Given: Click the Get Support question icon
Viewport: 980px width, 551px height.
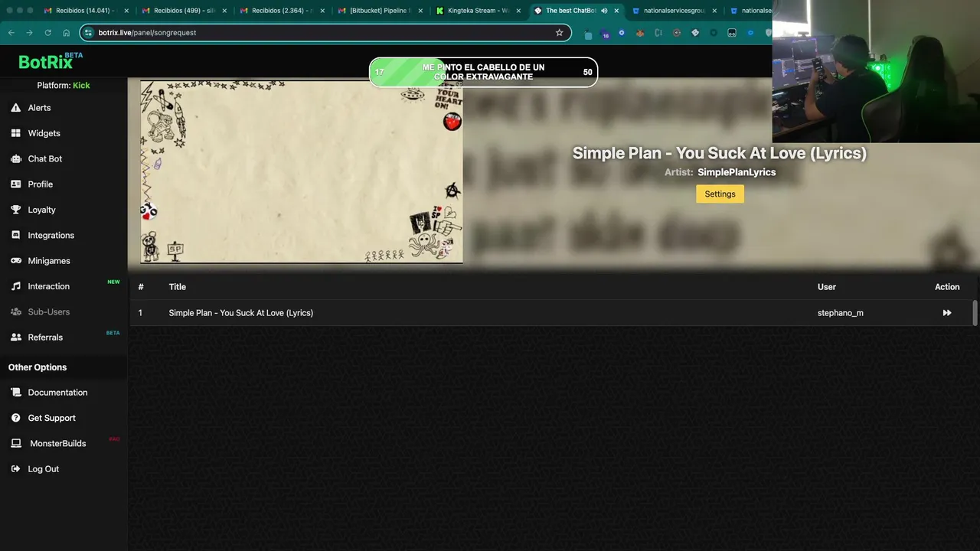Looking at the screenshot, I should 15,418.
